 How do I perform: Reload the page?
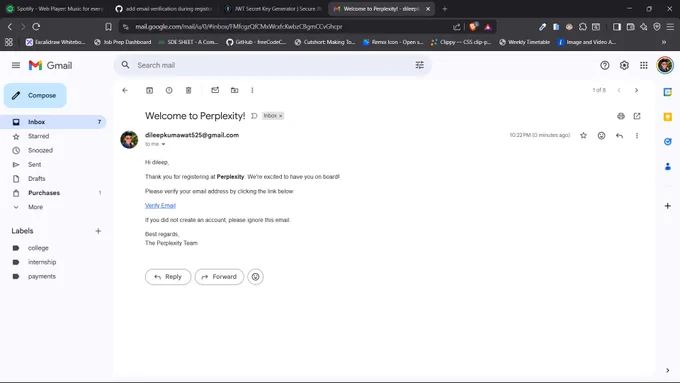pos(36,26)
